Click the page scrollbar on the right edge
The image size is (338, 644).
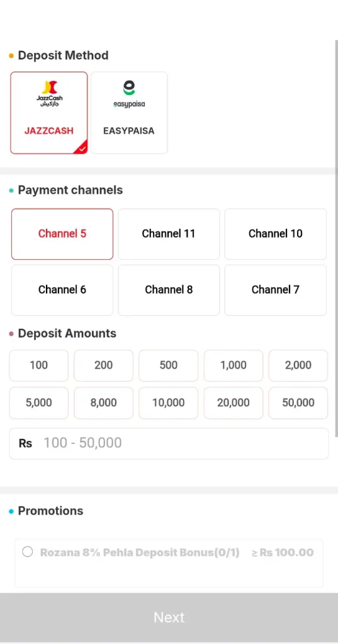(x=336, y=238)
